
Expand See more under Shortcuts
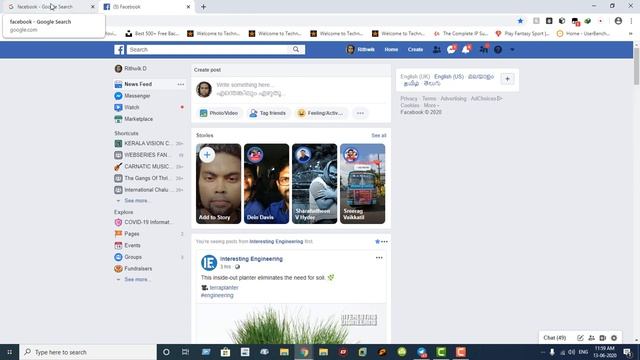[x=137, y=200]
